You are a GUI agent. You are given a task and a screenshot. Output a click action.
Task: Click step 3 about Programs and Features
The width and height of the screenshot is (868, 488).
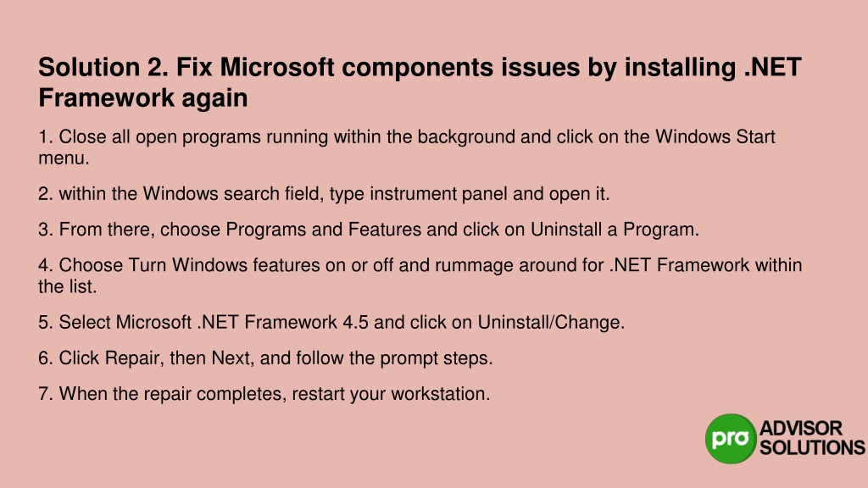click(x=369, y=230)
